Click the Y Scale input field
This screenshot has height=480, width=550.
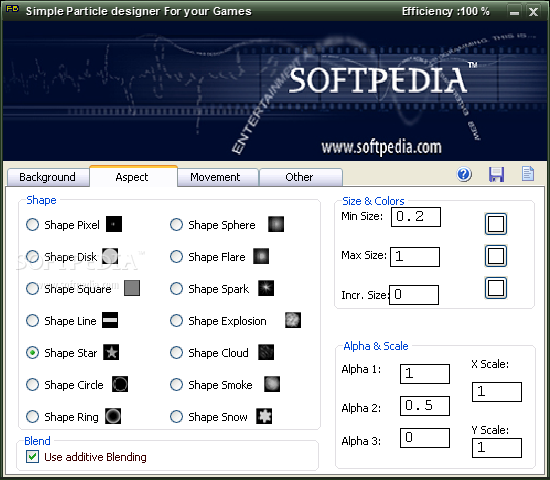click(497, 448)
